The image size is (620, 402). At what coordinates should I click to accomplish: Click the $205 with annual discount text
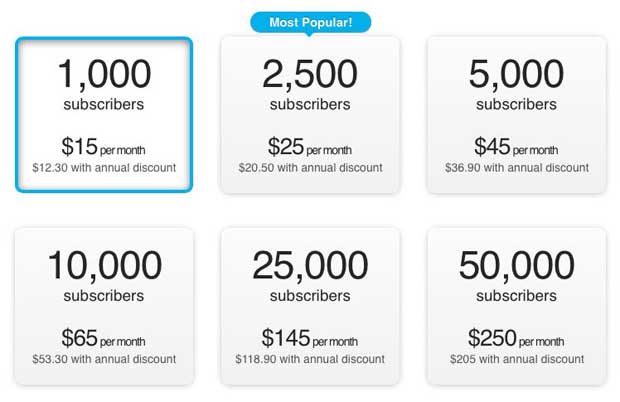[516, 358]
